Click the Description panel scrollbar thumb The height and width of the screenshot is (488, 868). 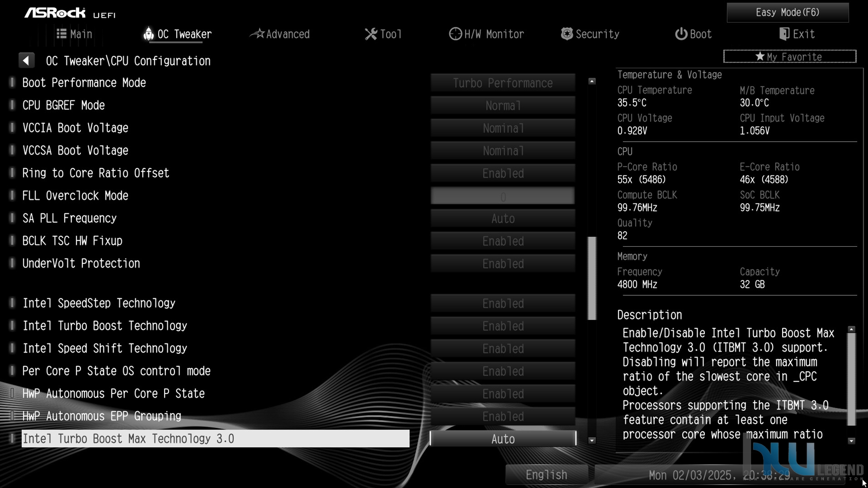(x=852, y=380)
